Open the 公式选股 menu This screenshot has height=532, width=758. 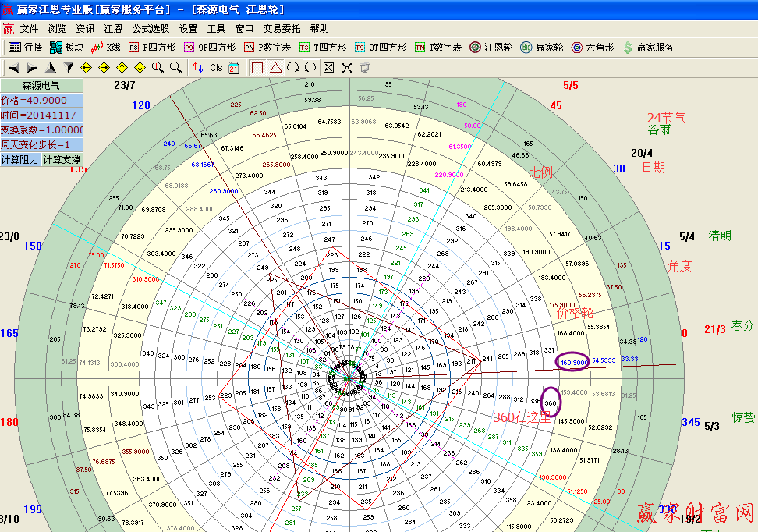click(x=151, y=28)
